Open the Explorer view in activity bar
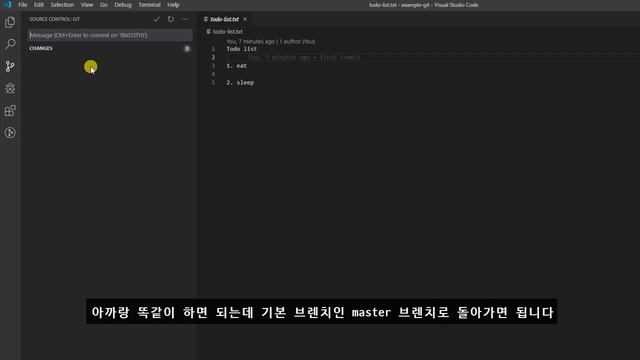 [10, 22]
